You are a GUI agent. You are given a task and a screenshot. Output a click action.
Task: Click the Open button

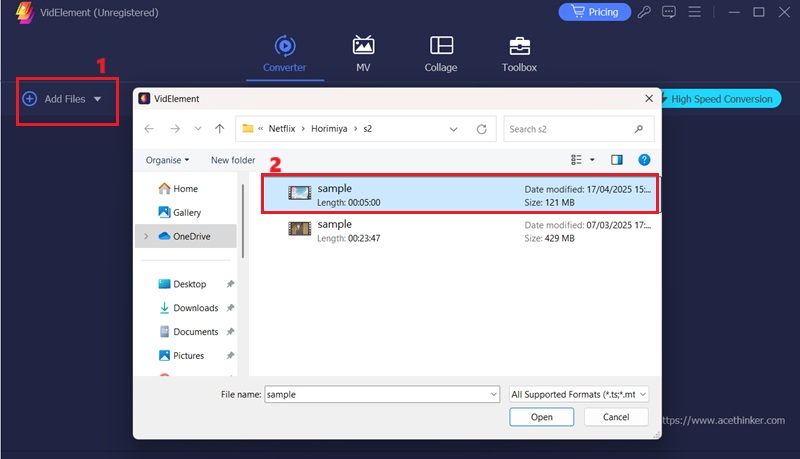coord(541,417)
